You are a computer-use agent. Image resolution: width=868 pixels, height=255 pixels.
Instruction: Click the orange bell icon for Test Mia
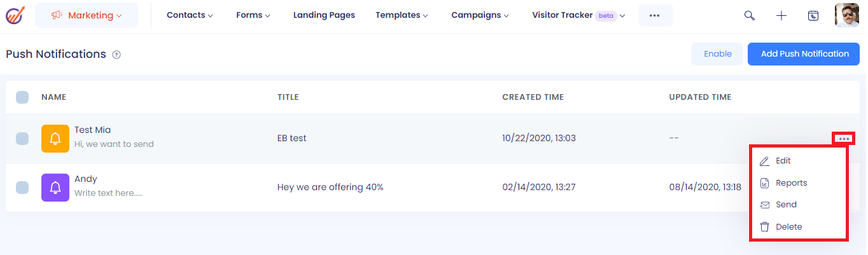pyautogui.click(x=55, y=138)
